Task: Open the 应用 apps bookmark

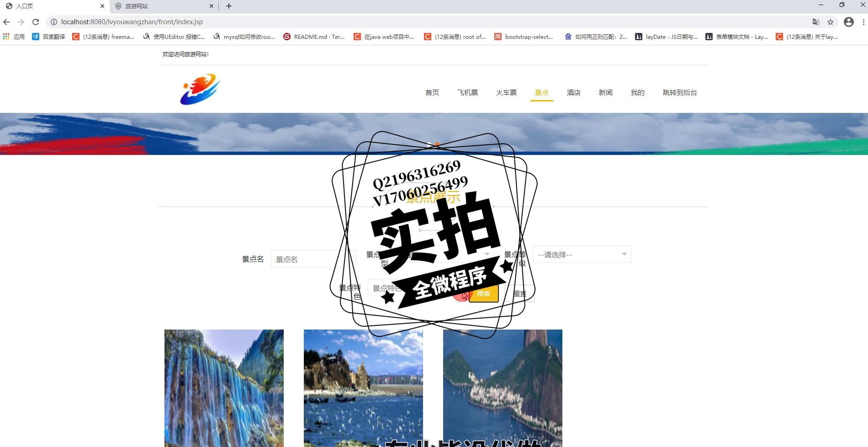Action: (14, 37)
